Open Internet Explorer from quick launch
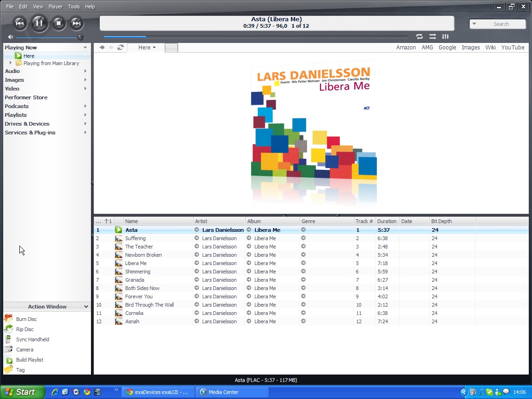 54,392
